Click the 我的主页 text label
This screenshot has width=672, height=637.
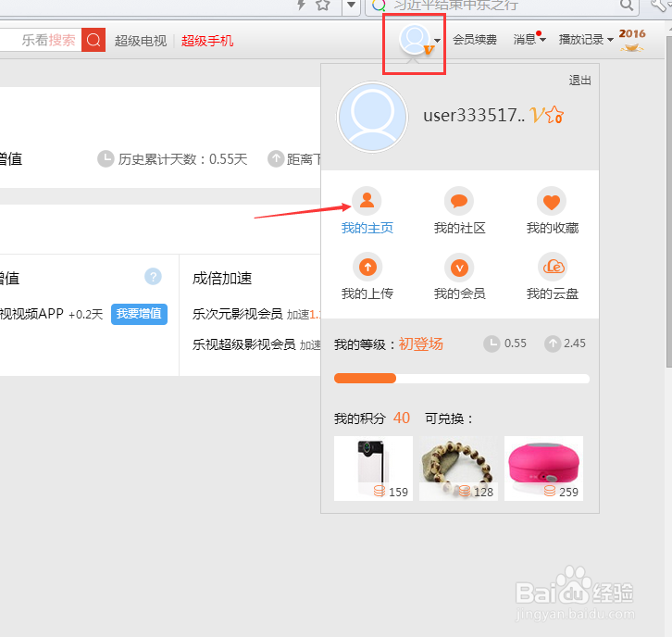point(367,228)
